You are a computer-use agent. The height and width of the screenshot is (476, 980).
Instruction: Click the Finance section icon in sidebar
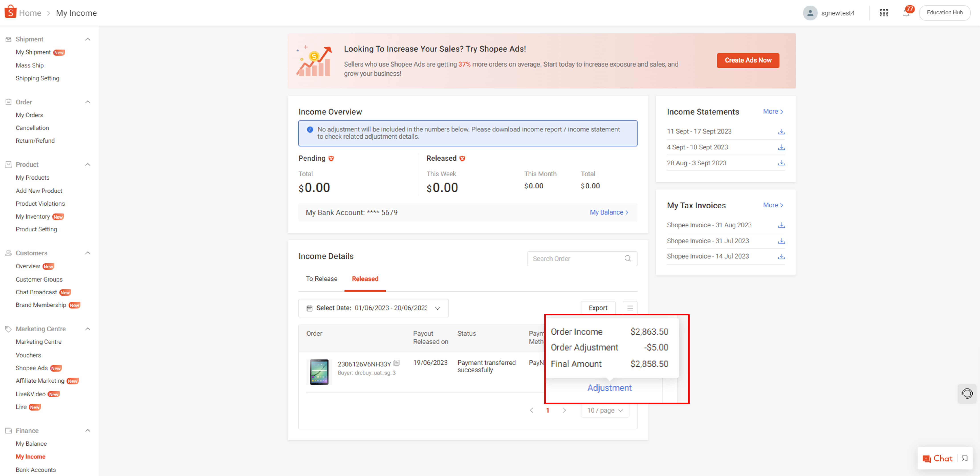click(x=8, y=430)
